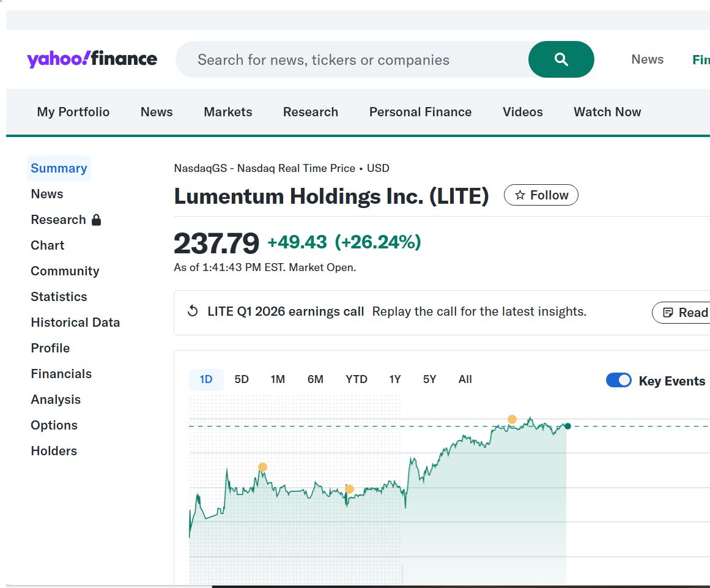The width and height of the screenshot is (710, 588).
Task: Select the Summary sidebar tab
Action: (59, 168)
